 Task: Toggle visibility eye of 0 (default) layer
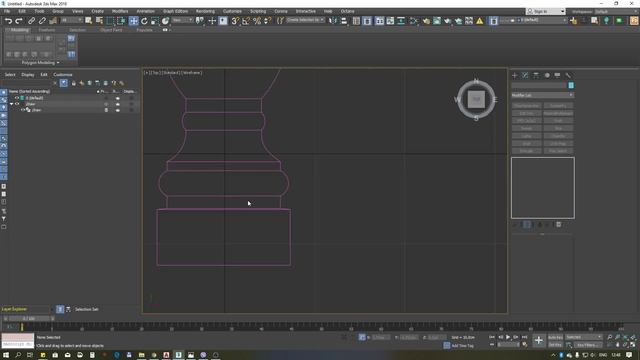(x=17, y=98)
